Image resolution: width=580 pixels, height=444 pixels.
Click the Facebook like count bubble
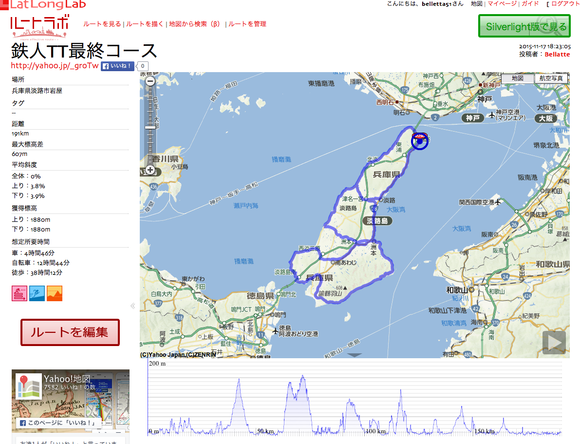[142, 66]
